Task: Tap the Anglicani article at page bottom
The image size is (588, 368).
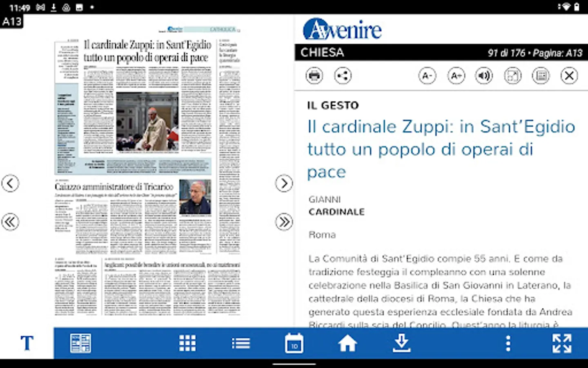Action: (x=172, y=265)
